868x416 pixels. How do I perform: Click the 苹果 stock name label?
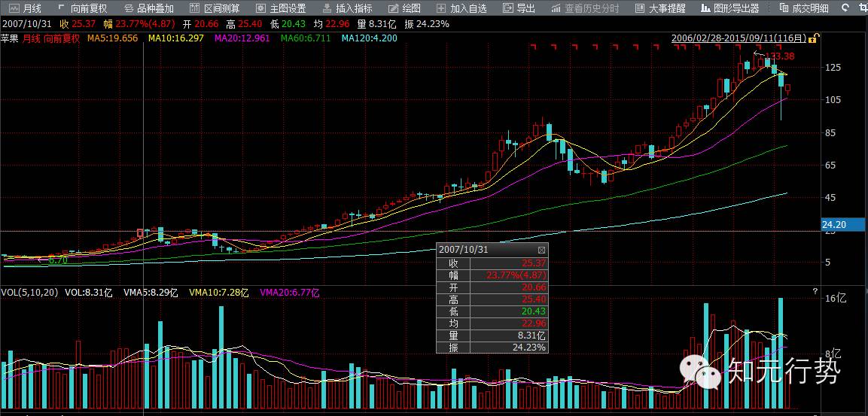coord(10,38)
